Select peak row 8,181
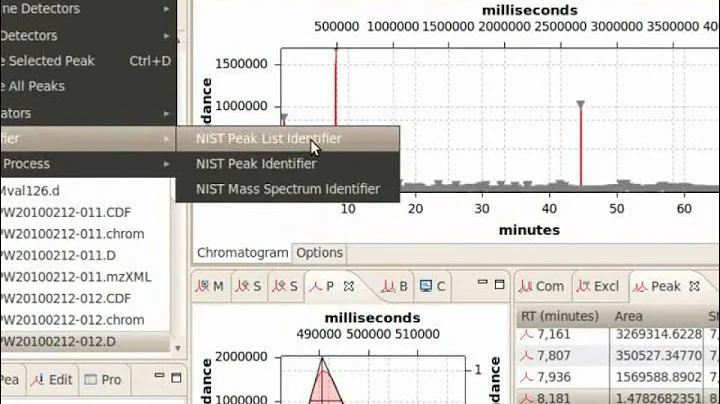Image resolution: width=720 pixels, height=404 pixels. coord(618,398)
